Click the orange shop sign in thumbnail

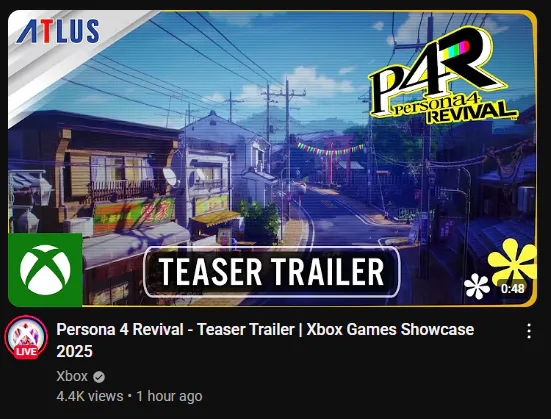(134, 214)
